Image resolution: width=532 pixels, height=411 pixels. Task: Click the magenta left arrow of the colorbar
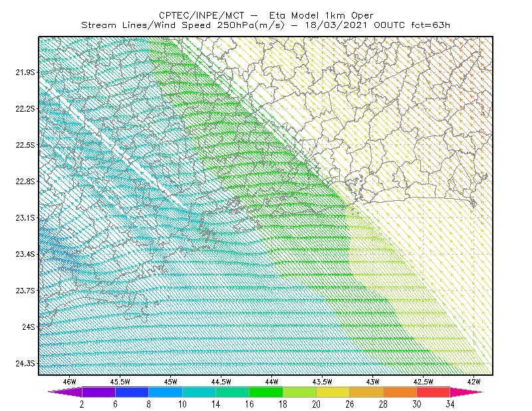65,392
